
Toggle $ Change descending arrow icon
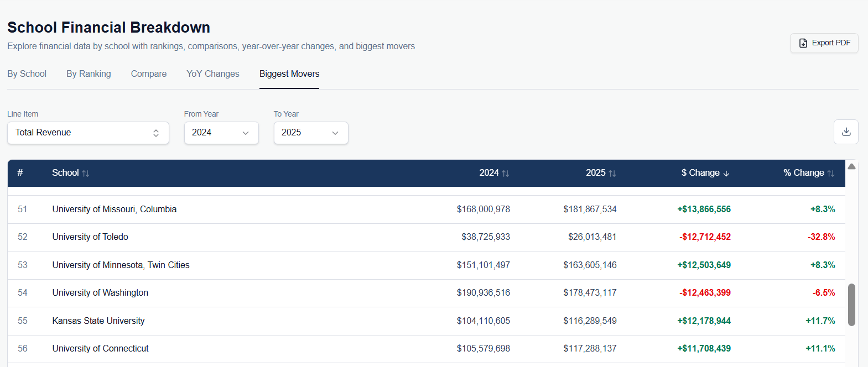click(726, 174)
